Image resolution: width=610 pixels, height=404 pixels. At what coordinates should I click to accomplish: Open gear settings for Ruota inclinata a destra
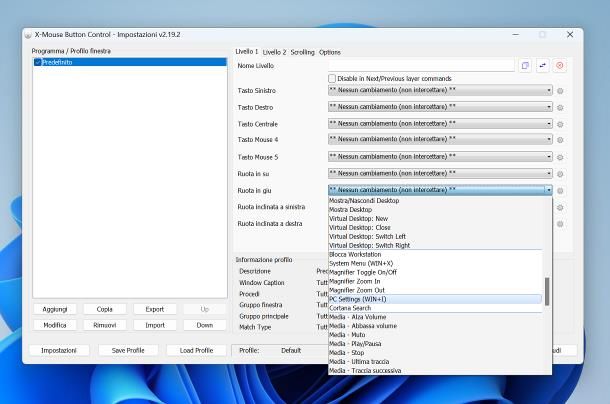tap(560, 224)
